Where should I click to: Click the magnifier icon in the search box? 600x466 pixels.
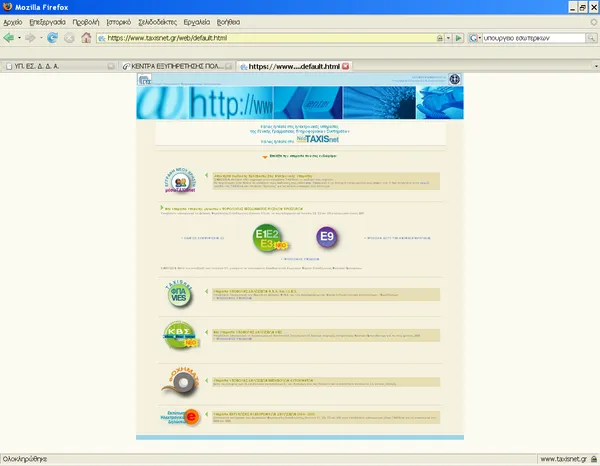point(589,38)
